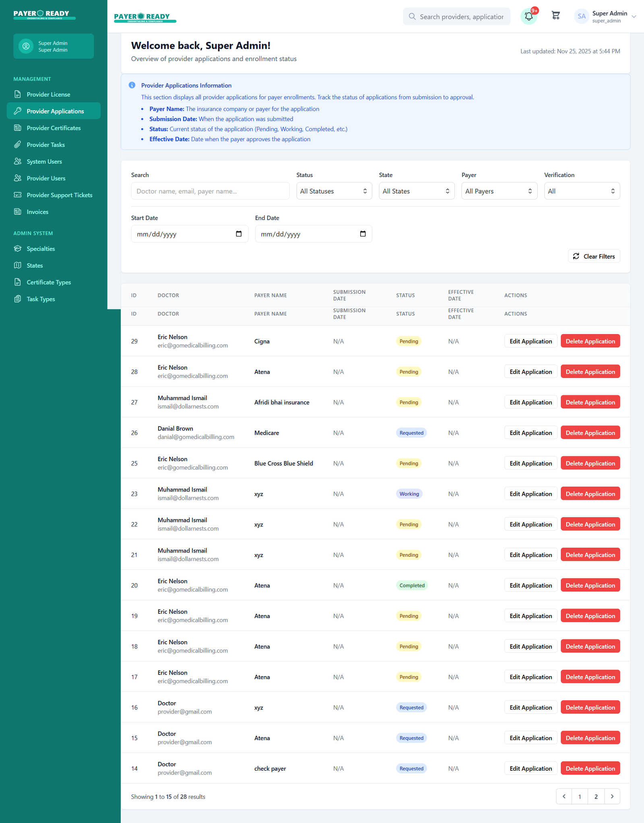
Task: Edit application 29 for Cigna
Action: click(x=530, y=341)
